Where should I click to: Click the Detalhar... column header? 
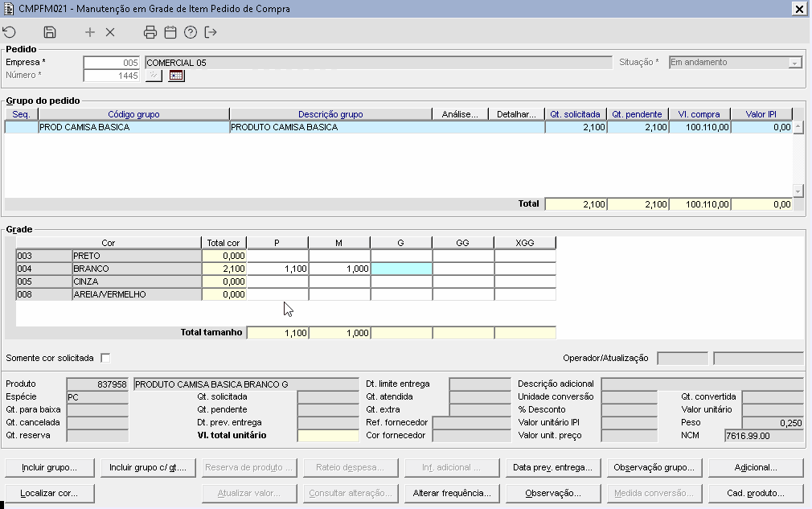click(x=516, y=114)
